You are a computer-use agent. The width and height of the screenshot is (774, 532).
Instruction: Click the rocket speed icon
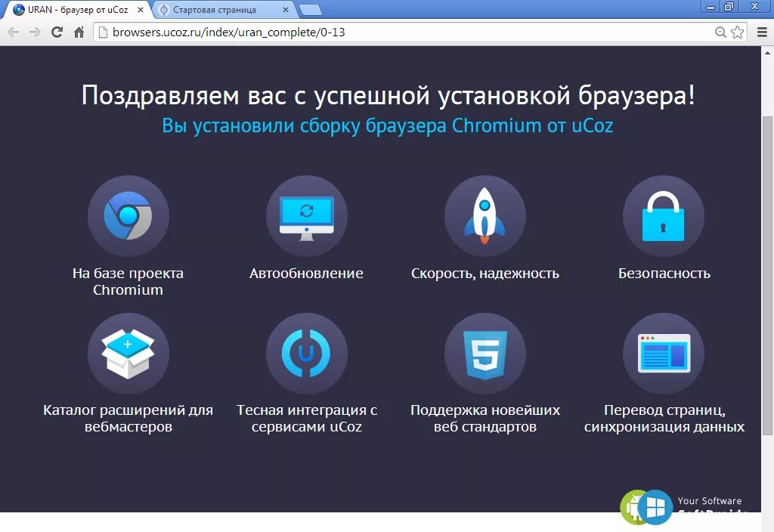pyautogui.click(x=485, y=215)
